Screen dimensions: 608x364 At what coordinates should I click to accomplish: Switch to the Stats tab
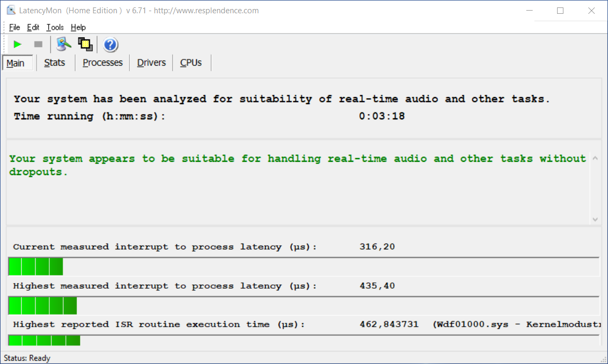54,63
